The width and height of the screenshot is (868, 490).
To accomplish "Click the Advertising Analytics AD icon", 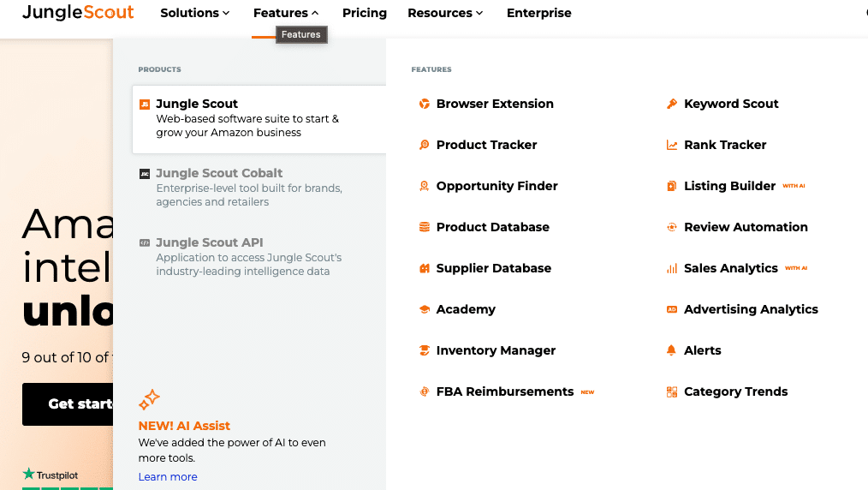I will click(x=671, y=309).
